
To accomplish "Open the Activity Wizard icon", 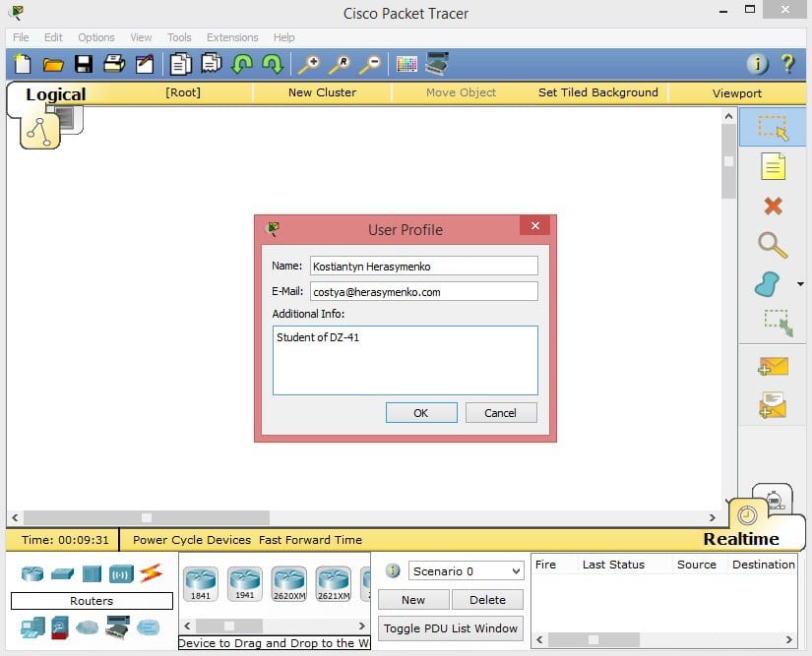I will (145, 64).
